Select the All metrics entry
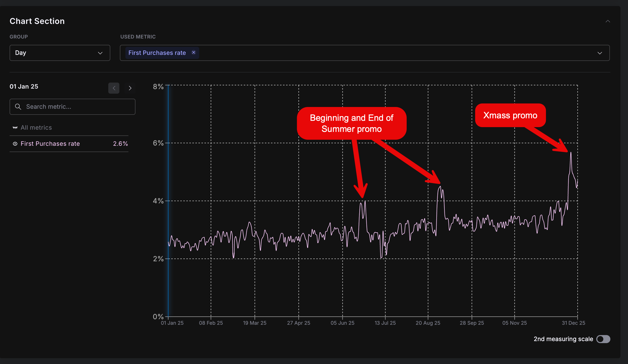The height and width of the screenshot is (364, 628). (x=36, y=128)
